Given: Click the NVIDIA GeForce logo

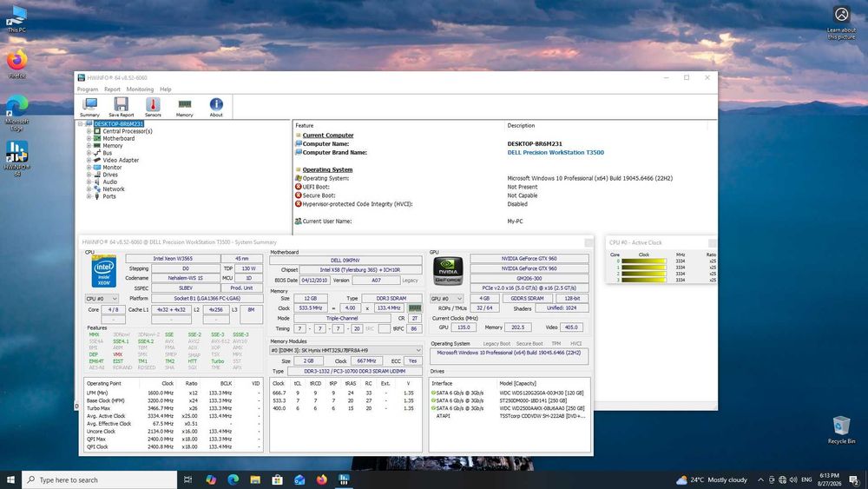Looking at the screenshot, I should pos(448,271).
